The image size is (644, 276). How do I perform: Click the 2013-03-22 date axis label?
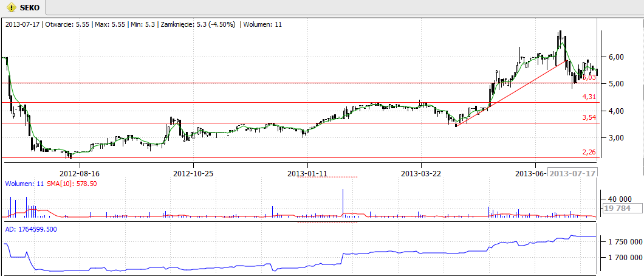click(422, 173)
